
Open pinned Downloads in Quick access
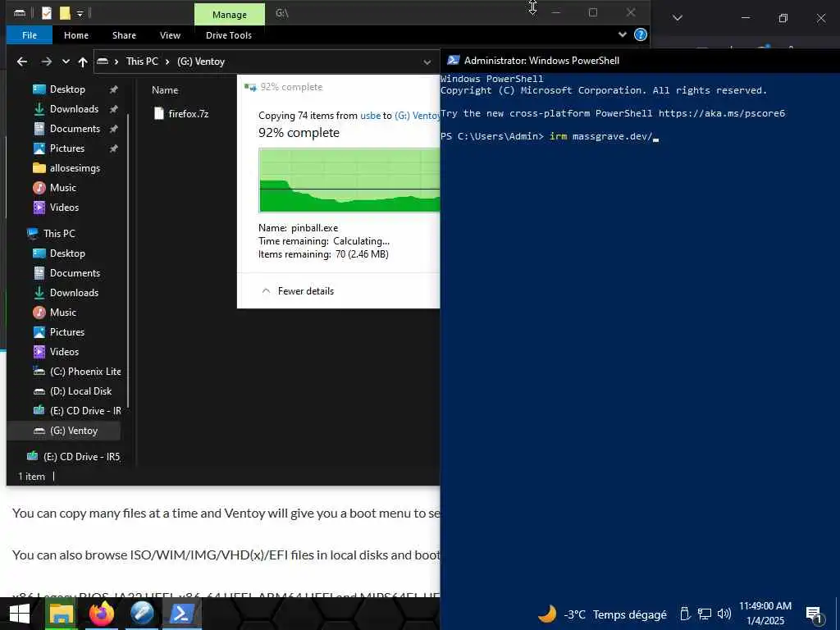(74, 109)
